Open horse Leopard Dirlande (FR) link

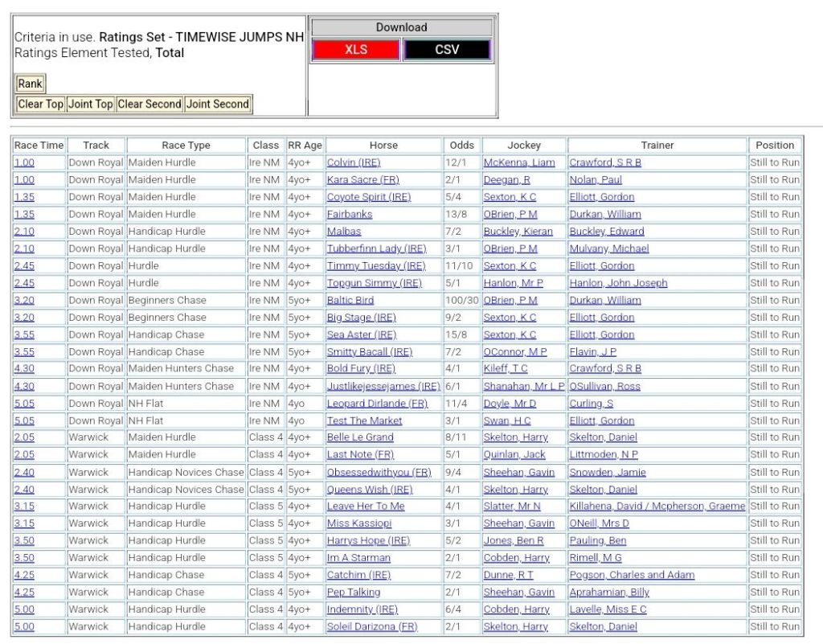coord(377,404)
